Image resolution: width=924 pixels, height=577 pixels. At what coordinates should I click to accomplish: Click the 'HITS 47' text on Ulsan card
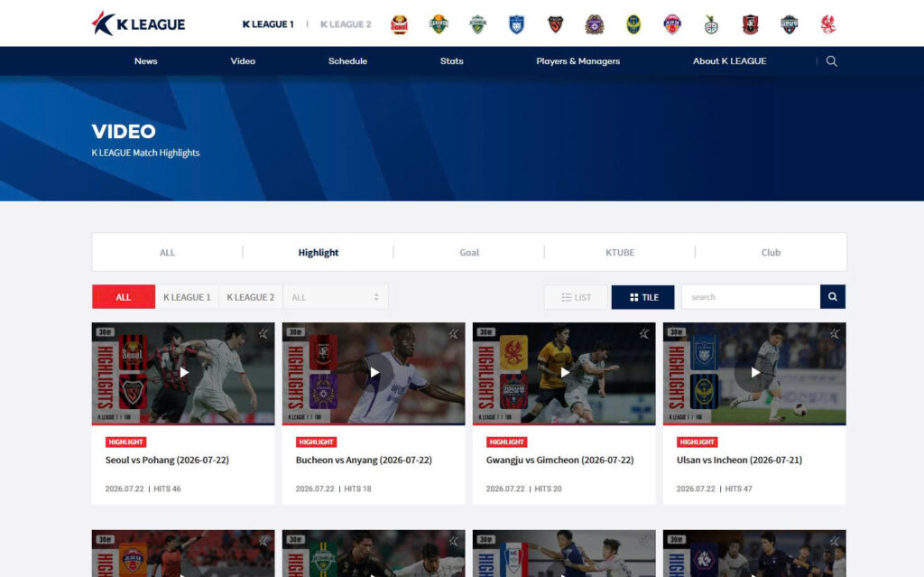[x=738, y=489]
